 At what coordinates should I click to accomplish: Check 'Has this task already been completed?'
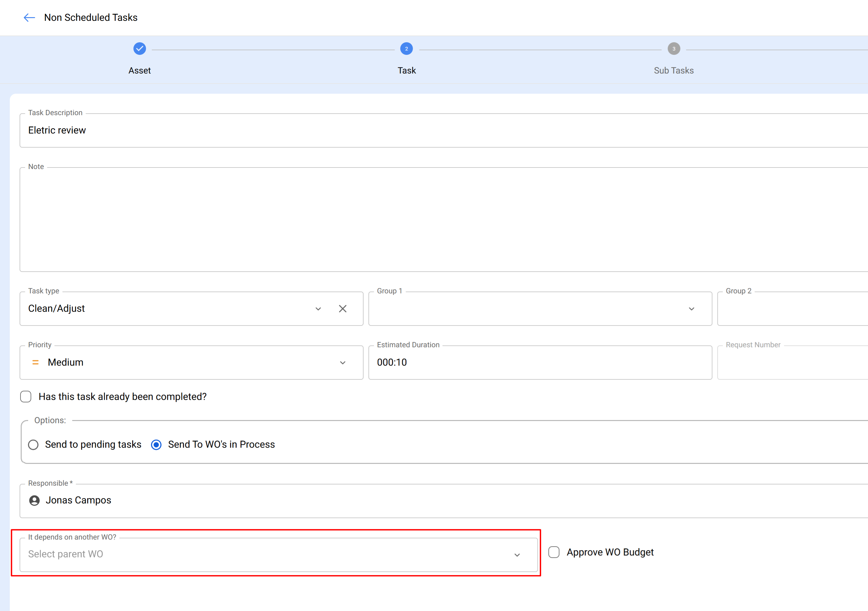pos(26,397)
